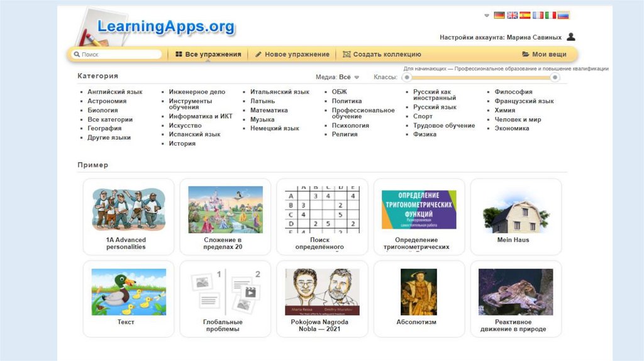Select the География category
Viewport: 644px width, 361px height.
(x=104, y=128)
